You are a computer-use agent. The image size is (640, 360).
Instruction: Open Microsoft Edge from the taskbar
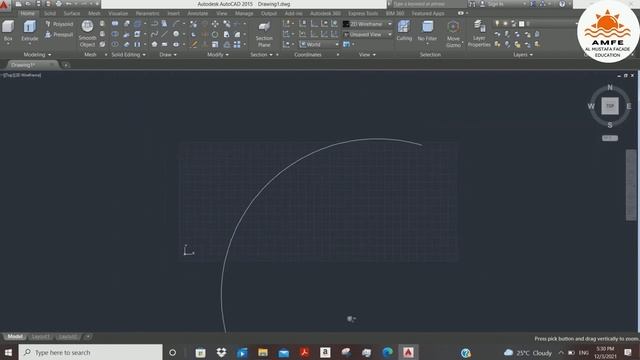pyautogui.click(x=387, y=352)
